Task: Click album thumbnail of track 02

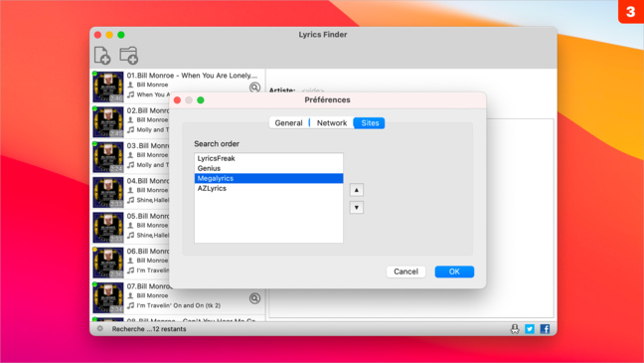Action: pos(108,122)
